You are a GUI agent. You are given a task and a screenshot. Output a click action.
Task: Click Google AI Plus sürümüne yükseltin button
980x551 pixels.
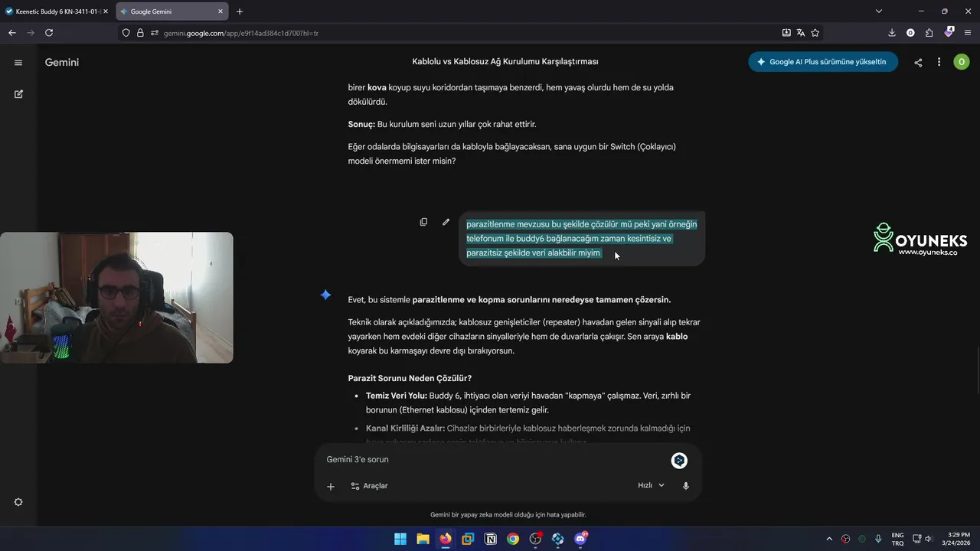(823, 62)
